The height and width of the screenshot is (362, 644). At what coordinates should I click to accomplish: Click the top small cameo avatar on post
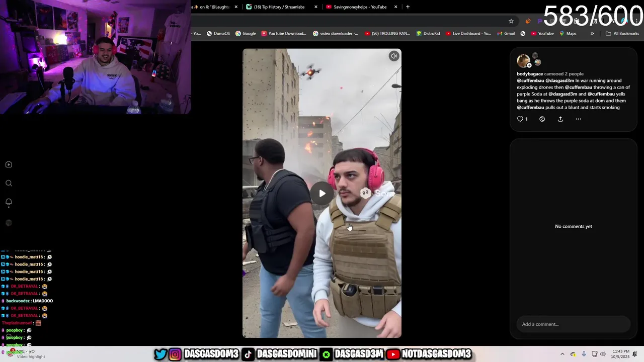pos(535,56)
